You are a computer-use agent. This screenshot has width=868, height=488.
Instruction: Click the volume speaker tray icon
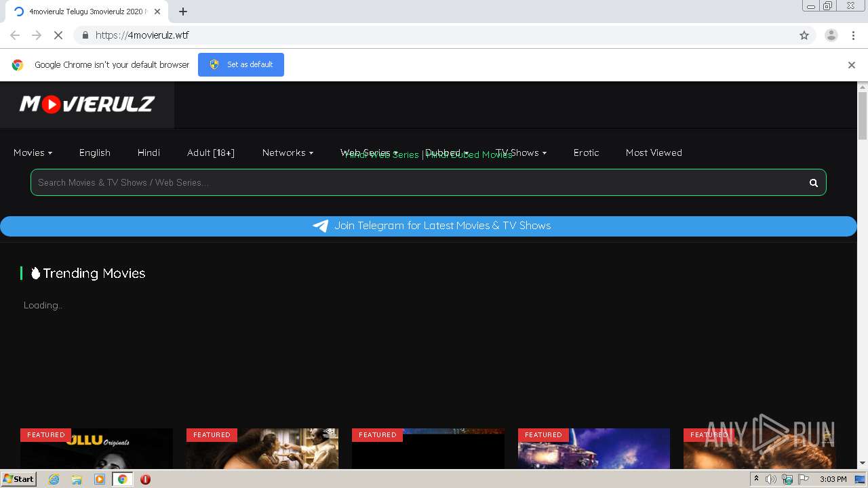[x=771, y=479]
